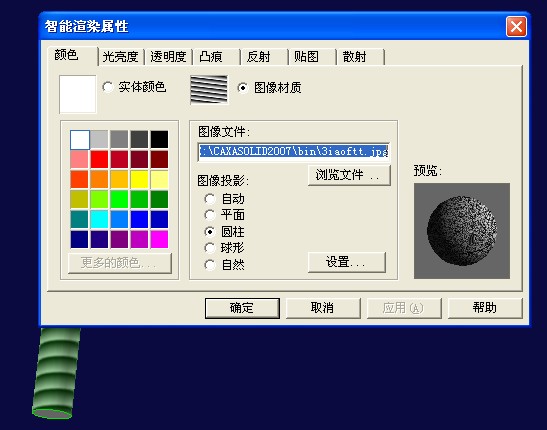Click the large white solid color preview
The width and height of the screenshot is (547, 430).
[x=77, y=94]
